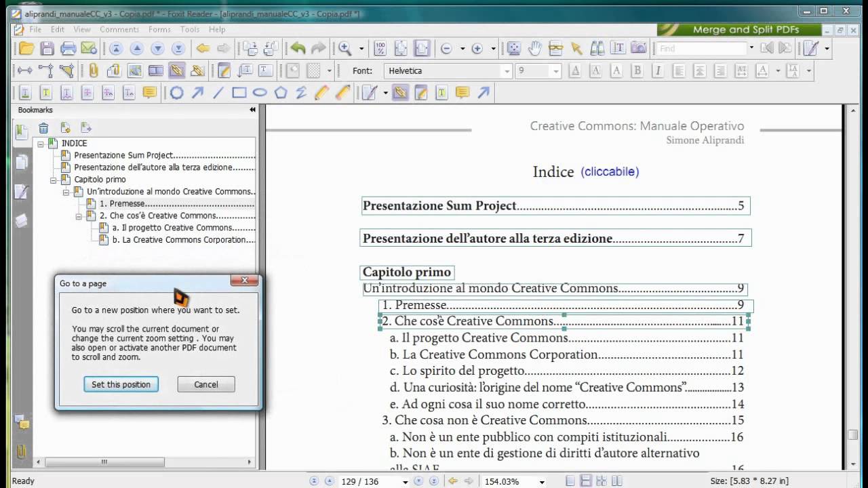Open the File menu
The image size is (868, 488).
point(35,30)
